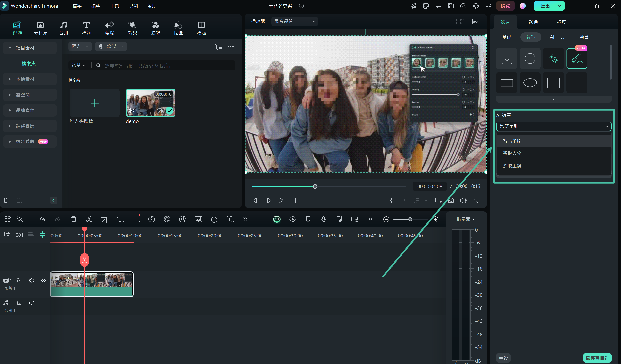Expand the project media filter options
The width and height of the screenshot is (621, 364).
click(218, 46)
